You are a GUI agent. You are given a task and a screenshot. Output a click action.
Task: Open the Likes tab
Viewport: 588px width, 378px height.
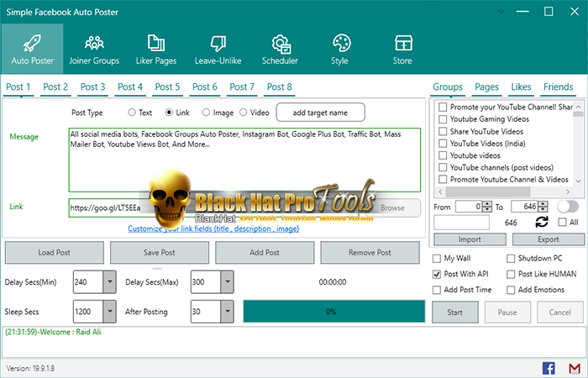[x=522, y=87]
